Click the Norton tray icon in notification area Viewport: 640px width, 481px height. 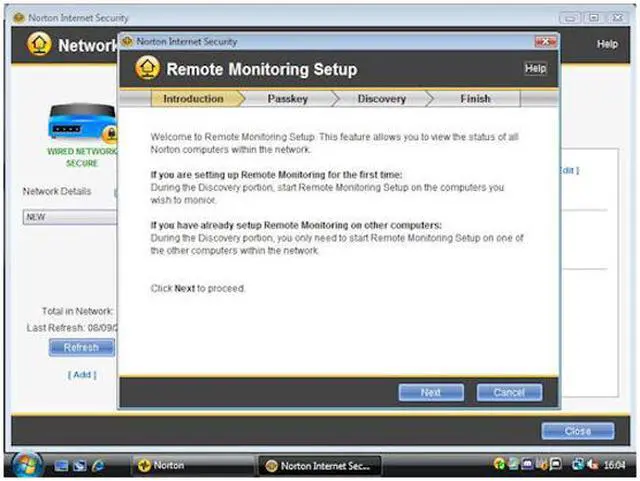pyautogui.click(x=500, y=466)
